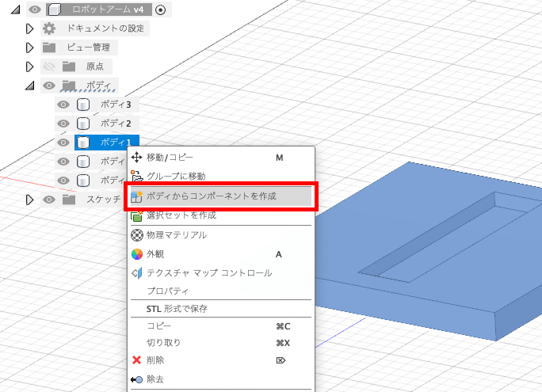Click the blue 3D body in viewport
542x392 pixels.
click(x=429, y=252)
